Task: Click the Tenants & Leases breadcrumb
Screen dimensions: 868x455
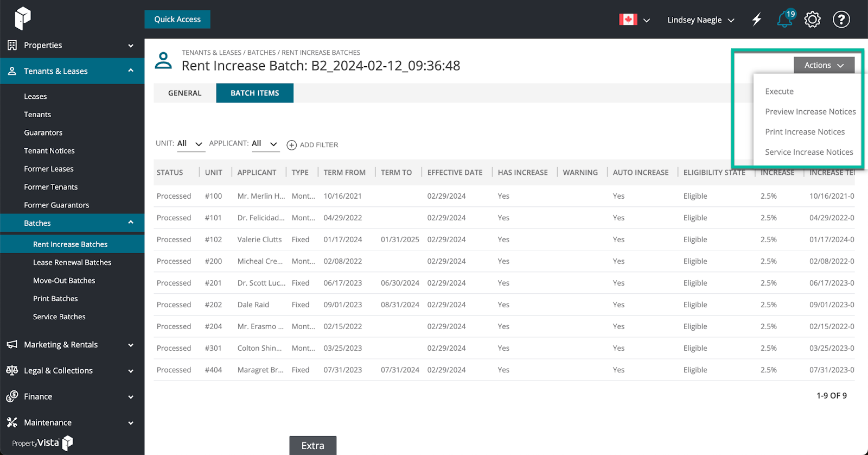Action: pyautogui.click(x=212, y=53)
